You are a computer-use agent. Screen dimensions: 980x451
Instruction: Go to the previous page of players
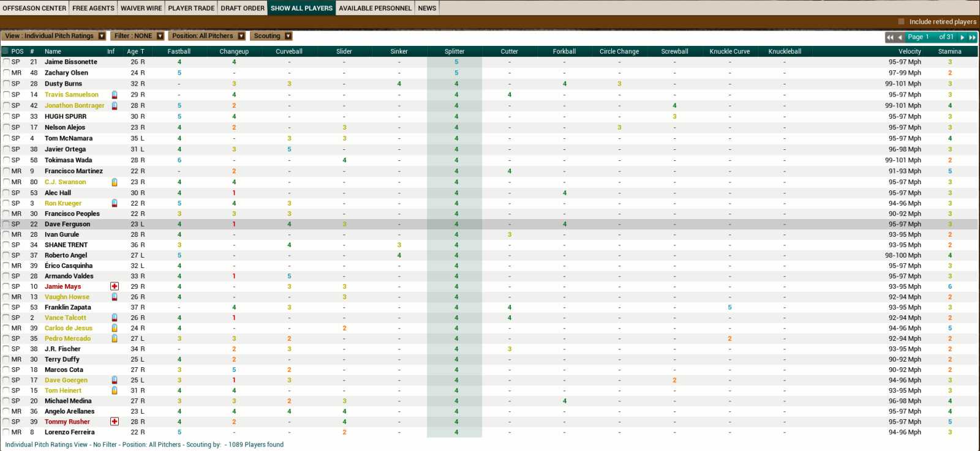point(899,37)
